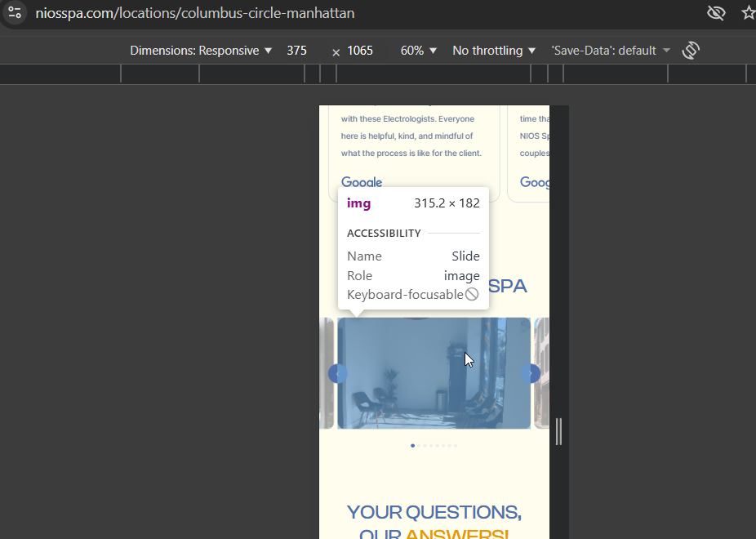Open the 'Save-Data': default dropdown
Image resolution: width=756 pixels, height=539 pixels.
611,51
